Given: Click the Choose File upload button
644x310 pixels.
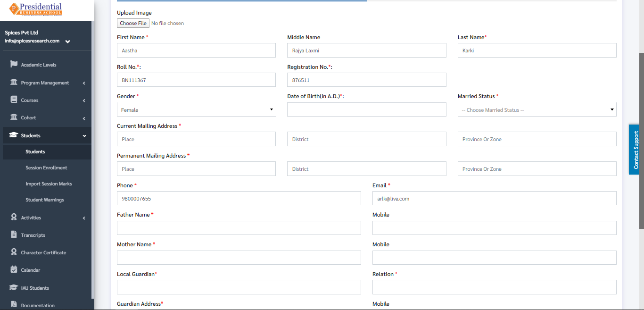Looking at the screenshot, I should point(133,23).
